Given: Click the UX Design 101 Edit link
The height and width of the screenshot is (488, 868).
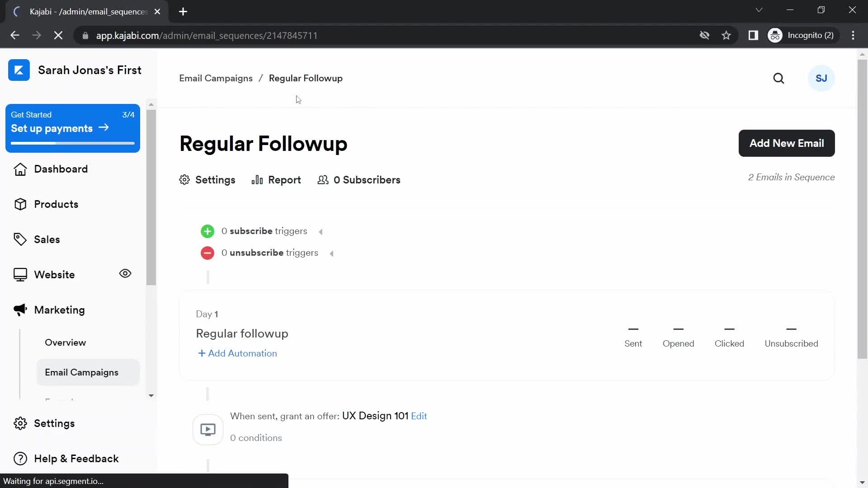Looking at the screenshot, I should [x=419, y=416].
